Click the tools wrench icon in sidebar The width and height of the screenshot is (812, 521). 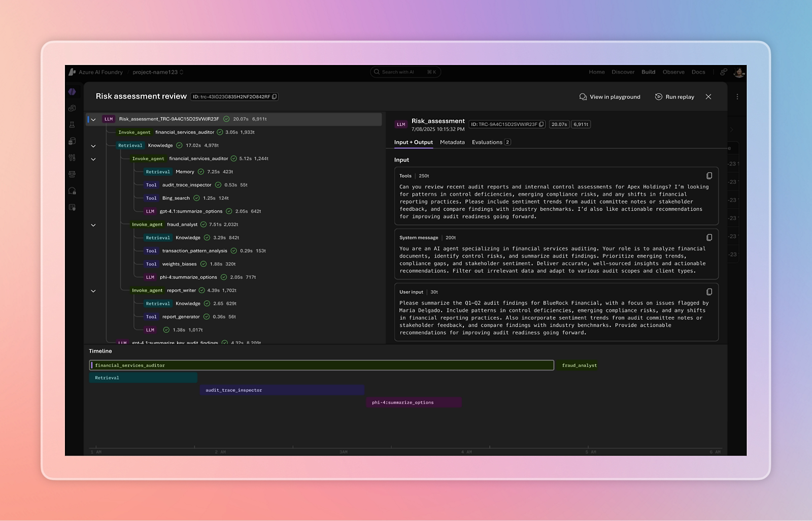click(x=72, y=158)
